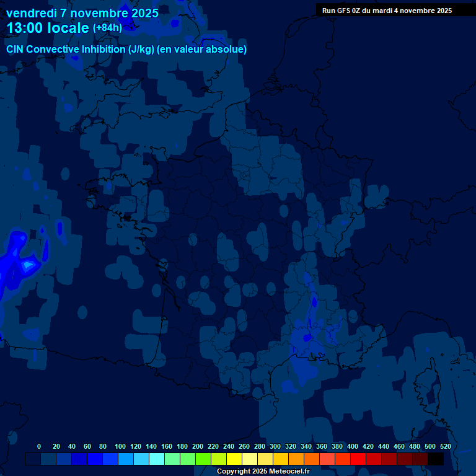476x476 pixels.
Task: Click the "300" label on the legend
Action: pyautogui.click(x=275, y=446)
